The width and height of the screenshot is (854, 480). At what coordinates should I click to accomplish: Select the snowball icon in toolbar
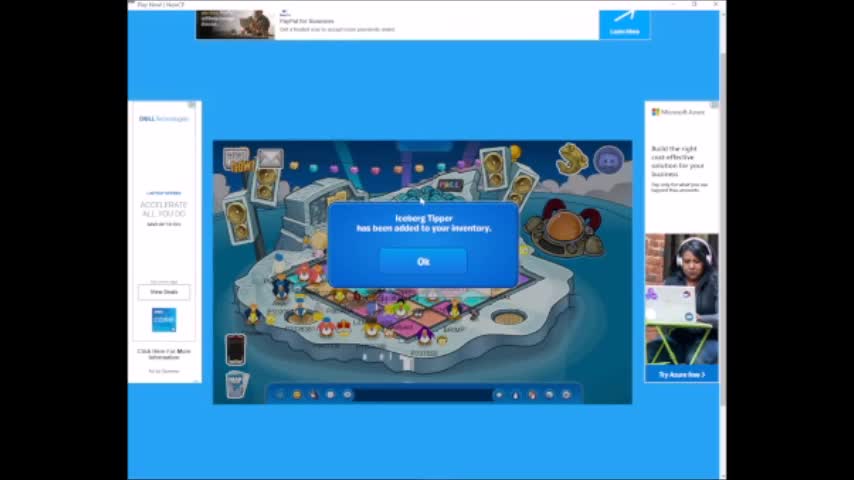click(x=331, y=394)
